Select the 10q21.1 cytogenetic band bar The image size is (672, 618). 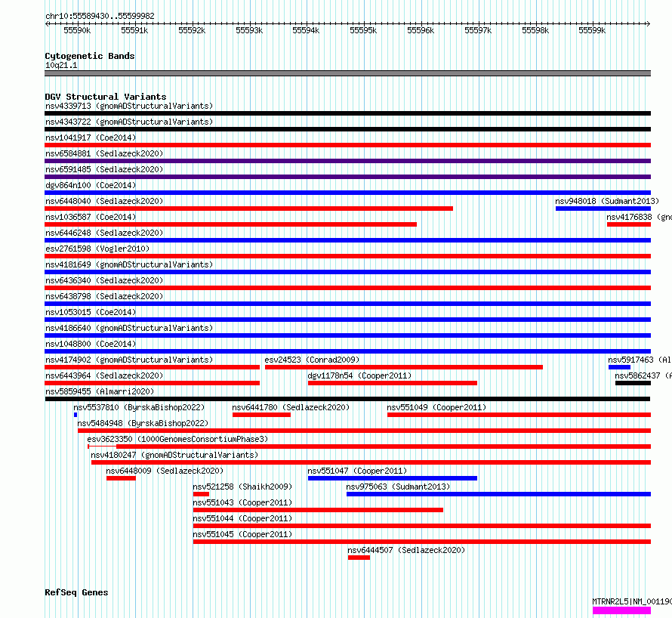[347, 73]
